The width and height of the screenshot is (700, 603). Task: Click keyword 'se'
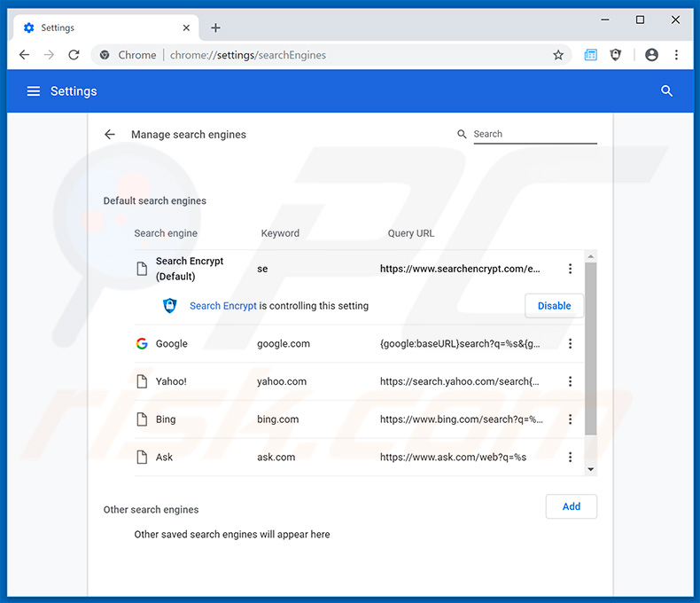tap(262, 269)
